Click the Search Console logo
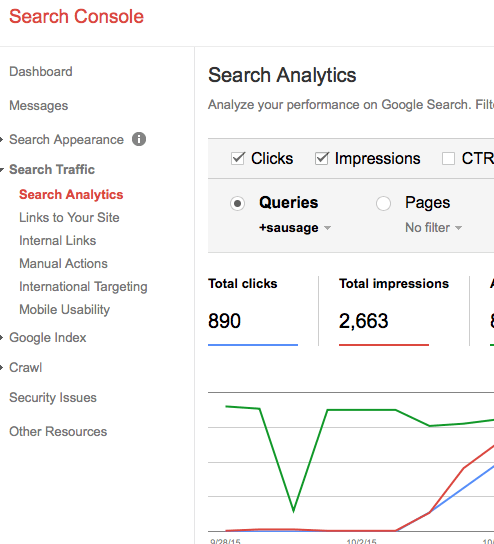The width and height of the screenshot is (494, 544). tap(76, 17)
